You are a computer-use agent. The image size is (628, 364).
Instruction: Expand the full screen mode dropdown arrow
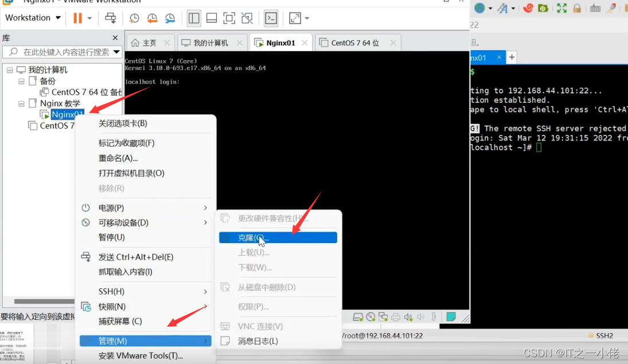point(306,18)
